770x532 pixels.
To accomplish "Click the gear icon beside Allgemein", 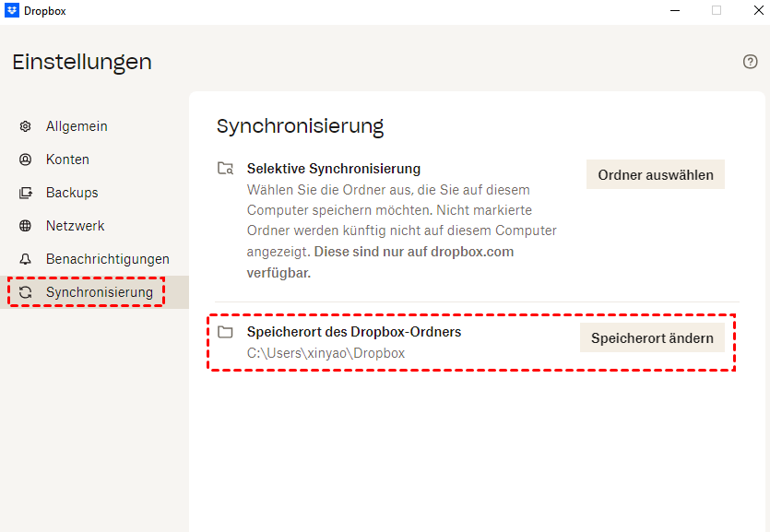I will pyautogui.click(x=26, y=126).
